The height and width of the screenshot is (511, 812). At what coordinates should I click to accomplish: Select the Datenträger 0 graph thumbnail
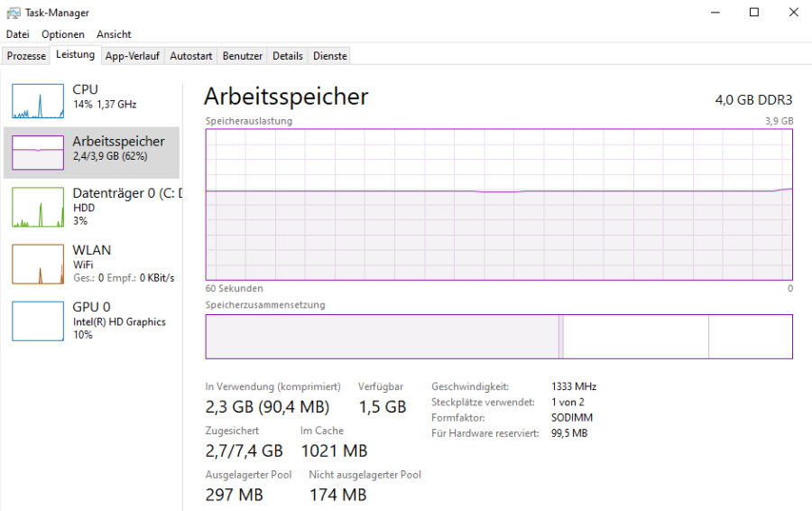pyautogui.click(x=38, y=208)
